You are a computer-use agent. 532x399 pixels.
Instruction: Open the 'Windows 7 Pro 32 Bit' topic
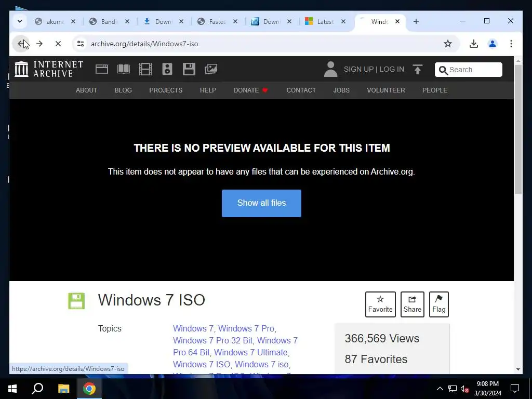pos(212,340)
